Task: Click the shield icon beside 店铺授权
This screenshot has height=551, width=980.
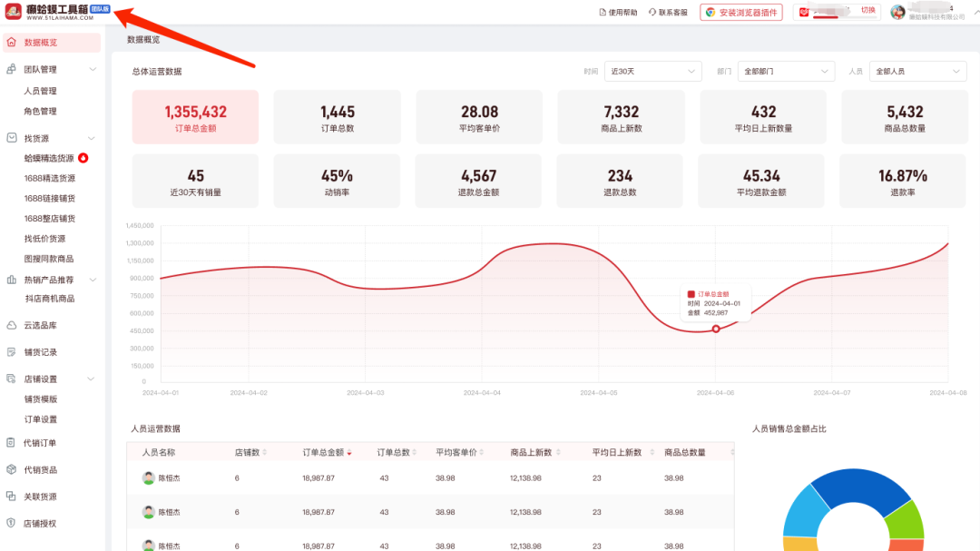Action: [x=11, y=524]
